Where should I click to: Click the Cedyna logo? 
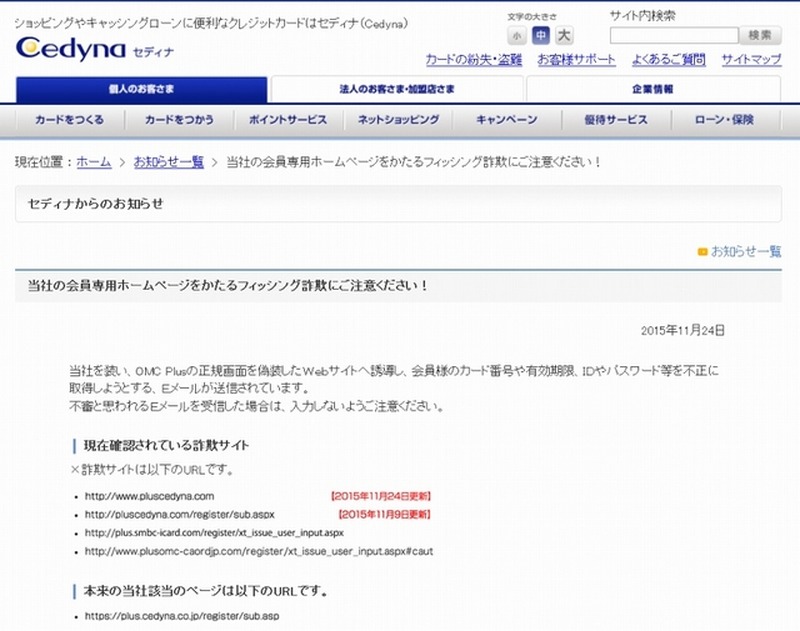point(70,47)
